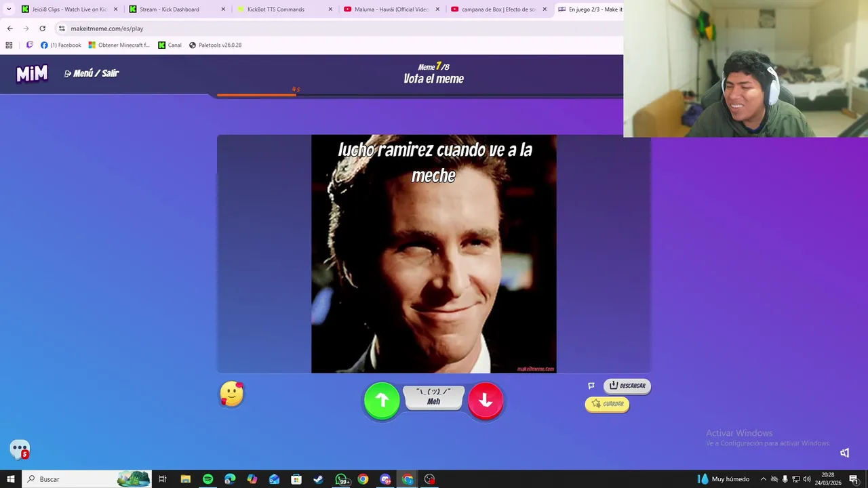868x488 pixels.
Task: Downvote the meme with red arrow
Action: [486, 400]
